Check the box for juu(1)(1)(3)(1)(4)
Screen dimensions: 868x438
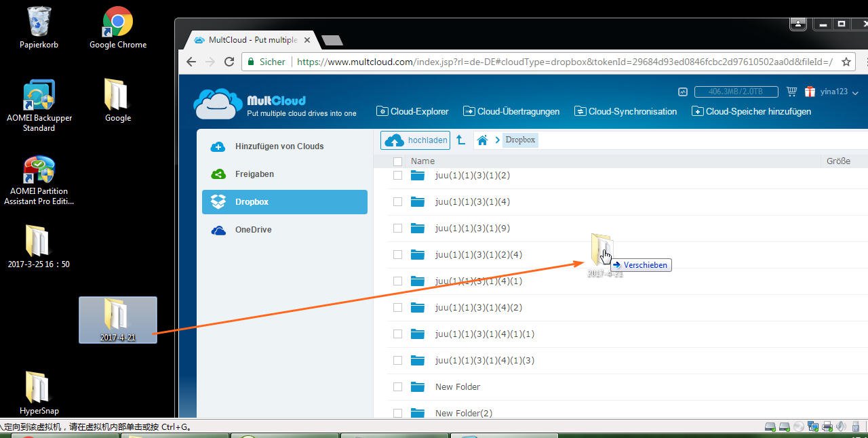click(x=397, y=202)
